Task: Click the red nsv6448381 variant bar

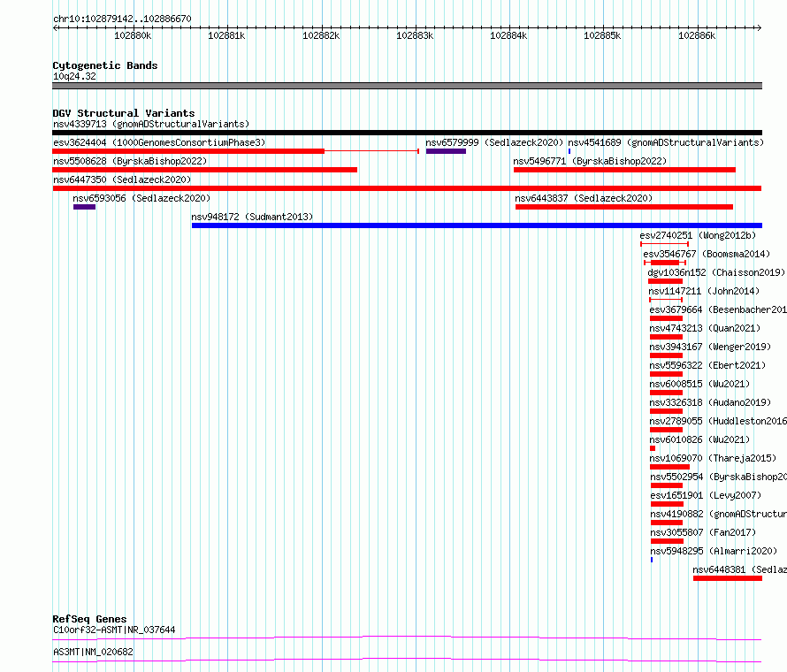Action: (728, 578)
